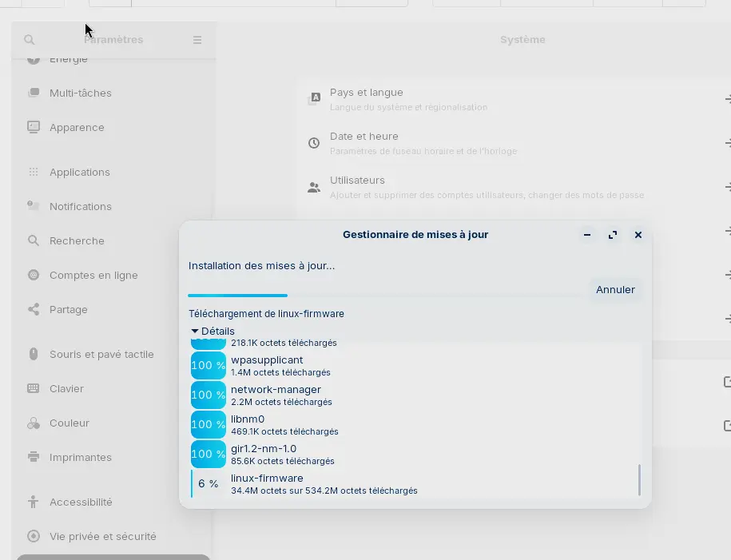Click the search icon in Paramètres header
This screenshot has height=560, width=731.
pos(30,40)
